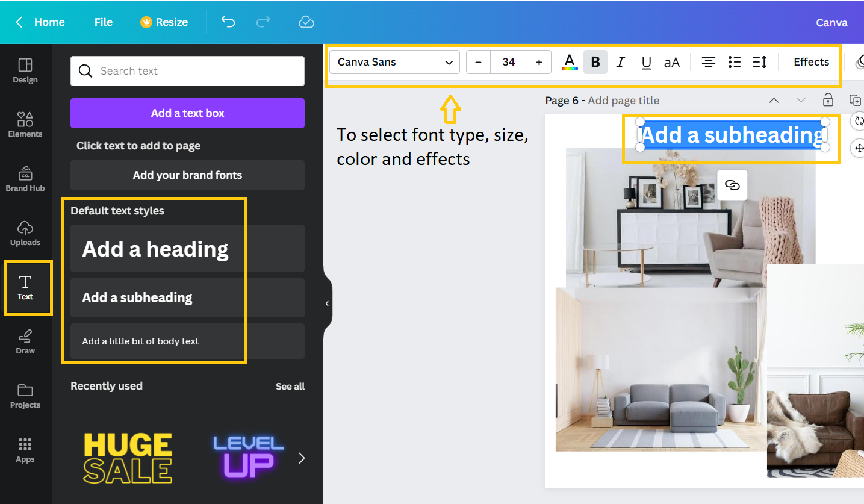
Task: Select the LEVEL UP text template
Action: point(249,458)
